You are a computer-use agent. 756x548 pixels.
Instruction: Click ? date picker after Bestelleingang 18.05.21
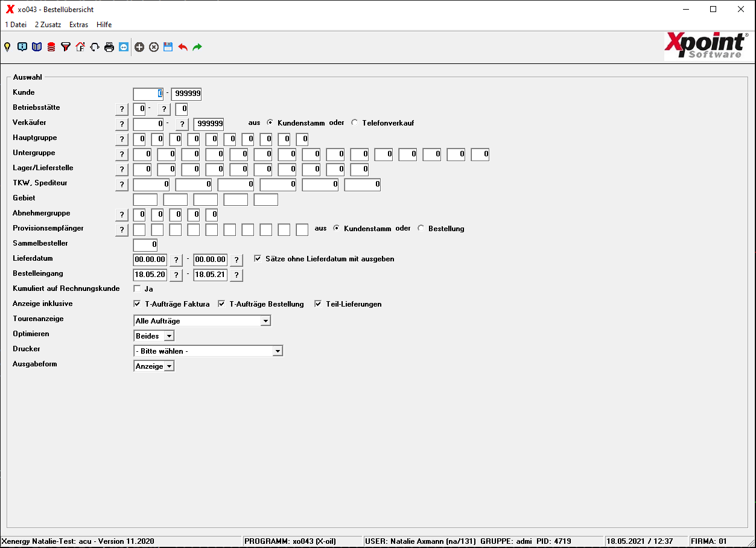(x=236, y=275)
